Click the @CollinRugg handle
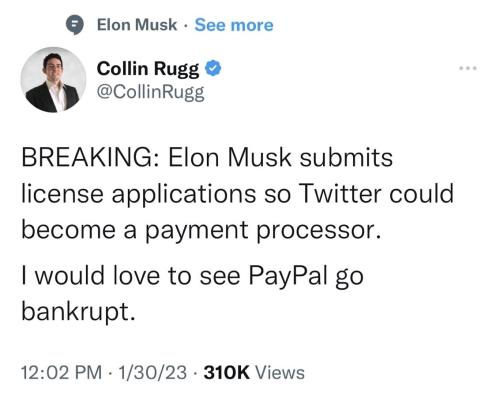This screenshot has height=399, width=500. (150, 92)
